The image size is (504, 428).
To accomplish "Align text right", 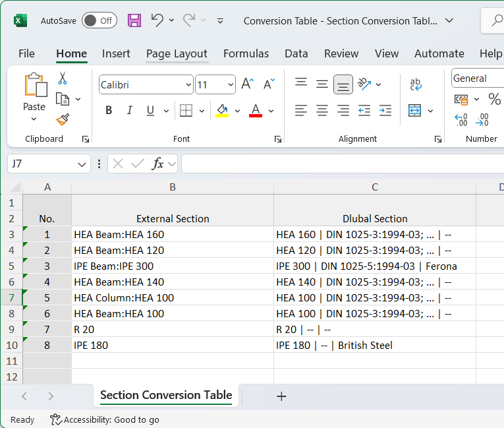I will point(343,110).
